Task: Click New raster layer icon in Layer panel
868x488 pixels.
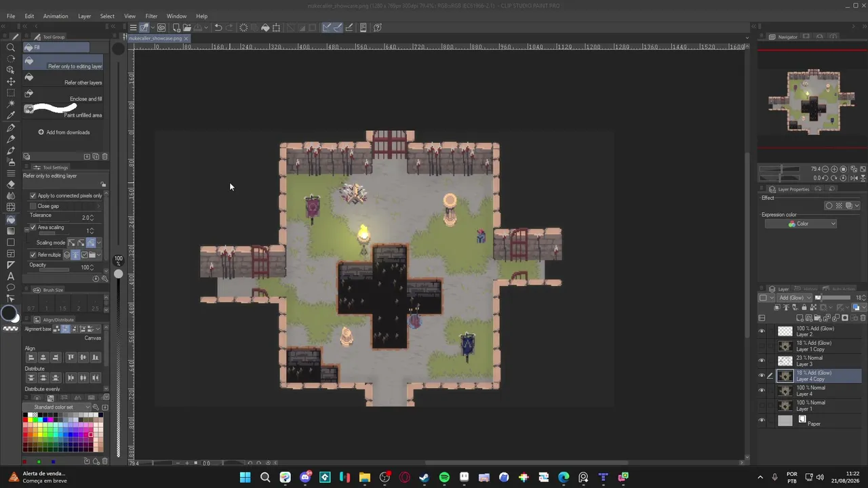Action: coord(800,318)
